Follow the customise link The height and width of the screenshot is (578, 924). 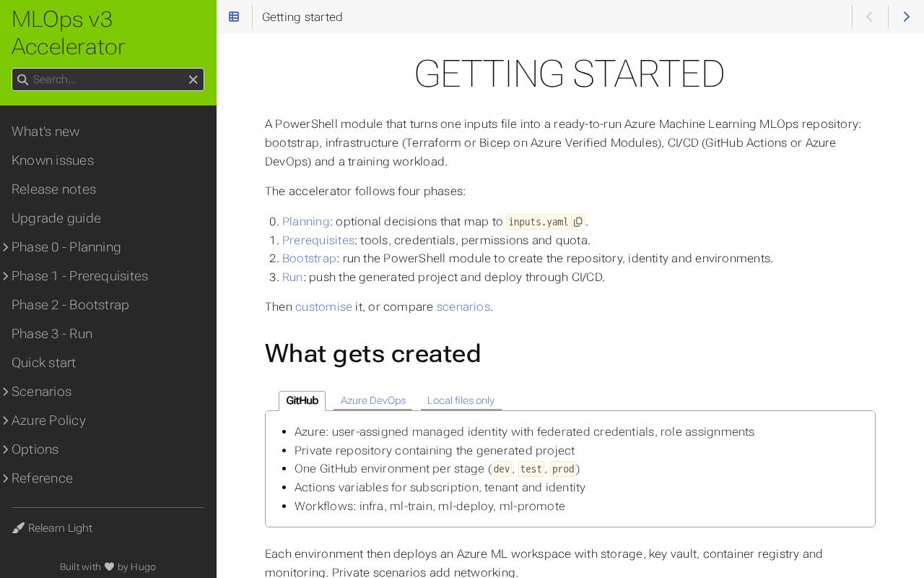323,306
